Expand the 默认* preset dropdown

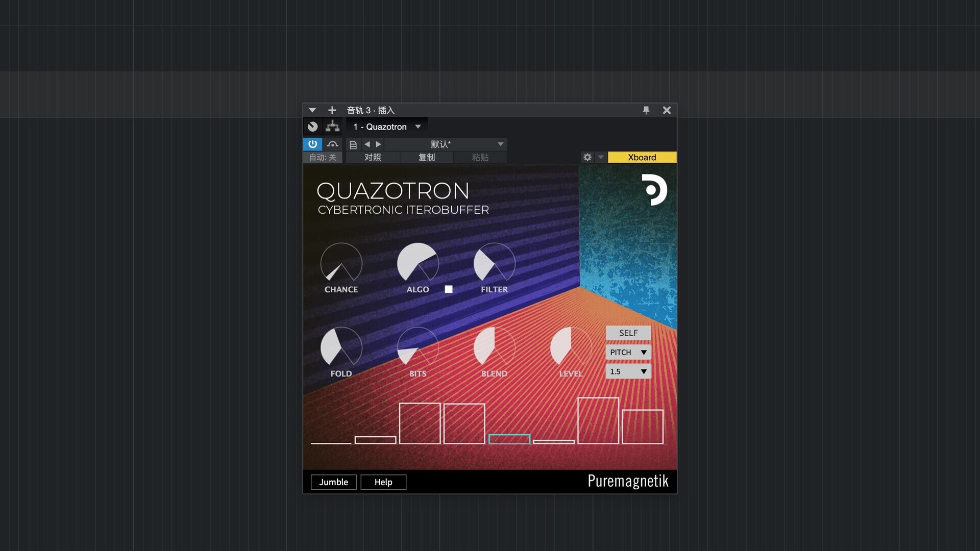pos(446,144)
